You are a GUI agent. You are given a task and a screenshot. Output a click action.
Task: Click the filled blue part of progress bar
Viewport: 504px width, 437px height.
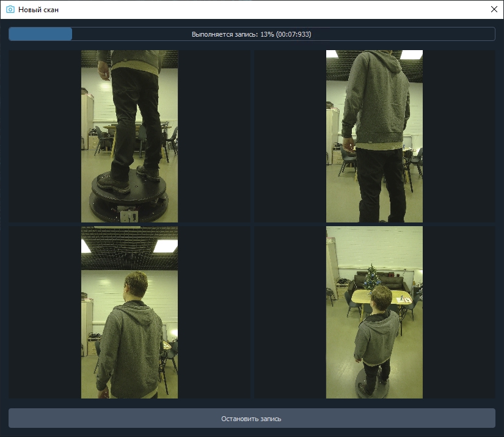click(40, 34)
